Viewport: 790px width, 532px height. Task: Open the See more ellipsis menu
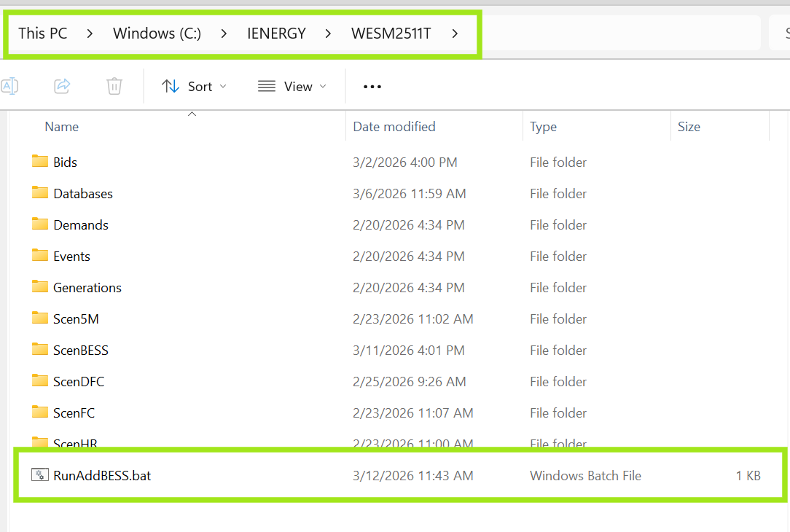click(x=372, y=87)
